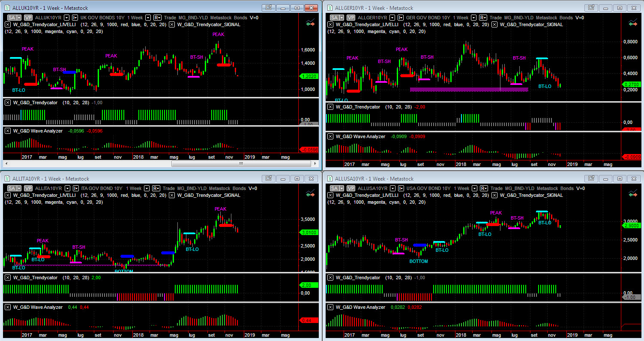Click the chart icon in ALLUK10YR title bar
Viewport: 644px width, 341px height.
tap(7, 8)
